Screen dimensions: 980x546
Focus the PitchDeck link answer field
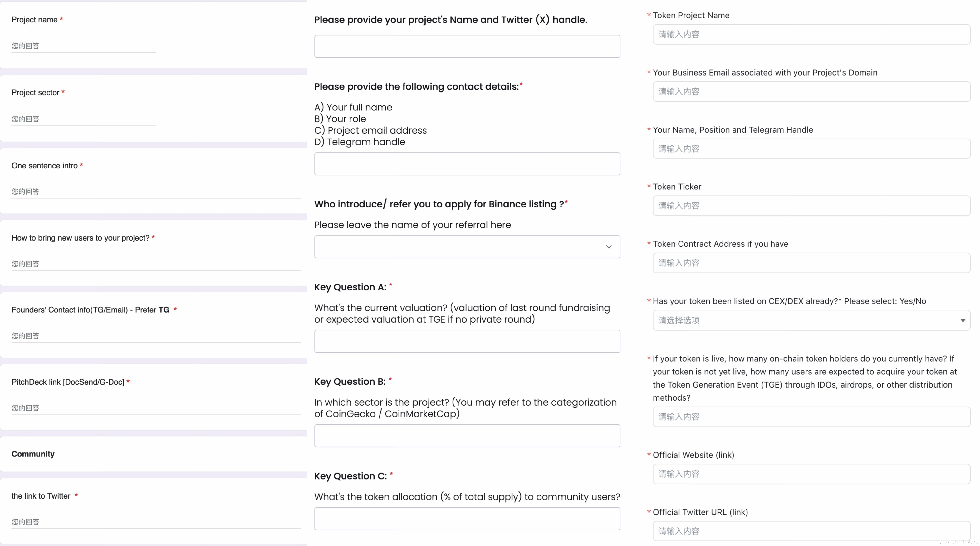[x=156, y=408]
